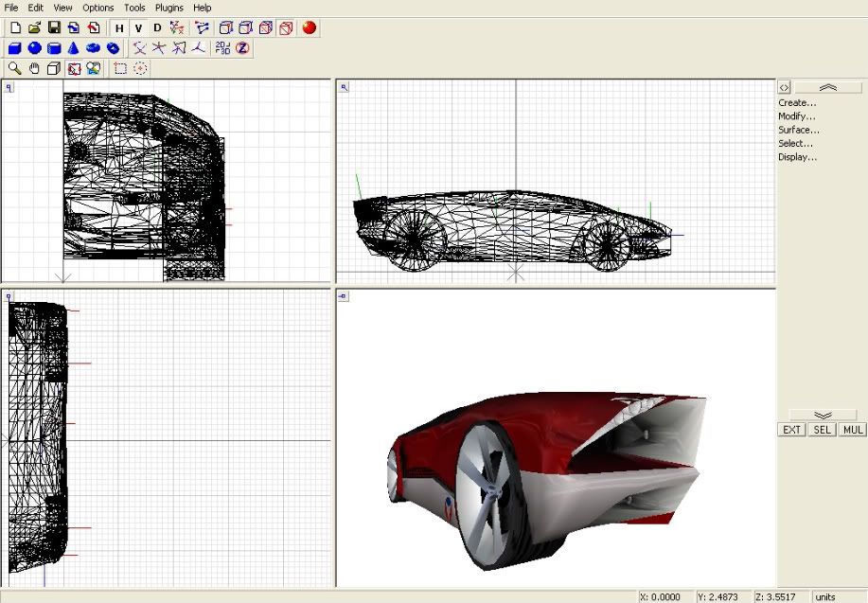Image resolution: width=868 pixels, height=603 pixels.
Task: Open the Plugins menu
Action: click(x=169, y=8)
